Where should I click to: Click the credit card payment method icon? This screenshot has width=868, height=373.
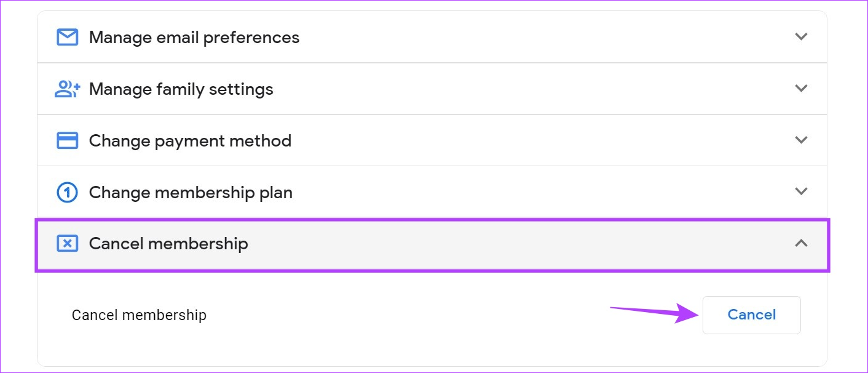(x=68, y=141)
